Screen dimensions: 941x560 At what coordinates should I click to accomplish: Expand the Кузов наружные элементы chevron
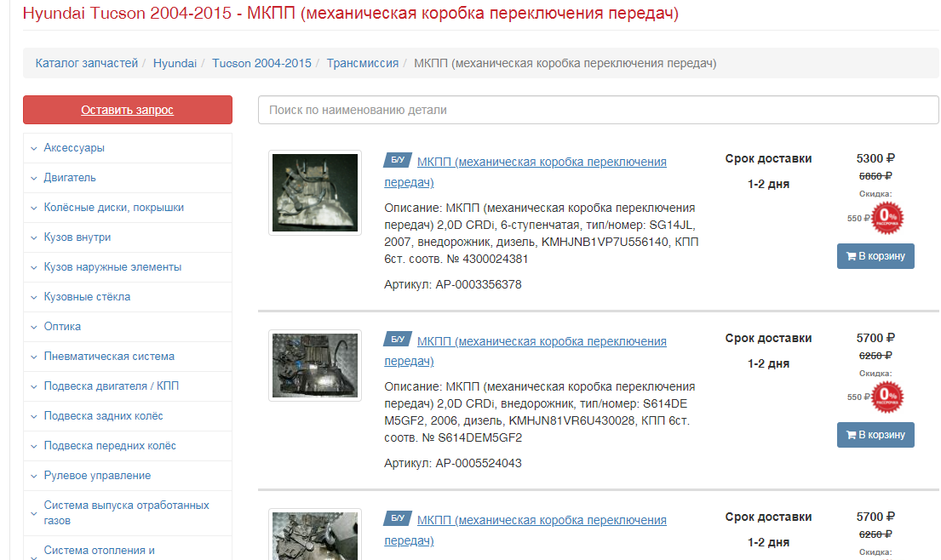point(33,267)
